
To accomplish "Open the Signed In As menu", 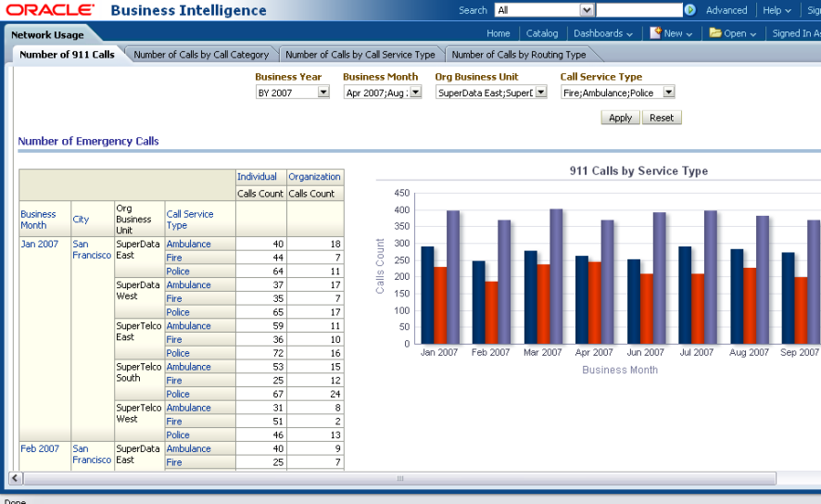I will 796,33.
